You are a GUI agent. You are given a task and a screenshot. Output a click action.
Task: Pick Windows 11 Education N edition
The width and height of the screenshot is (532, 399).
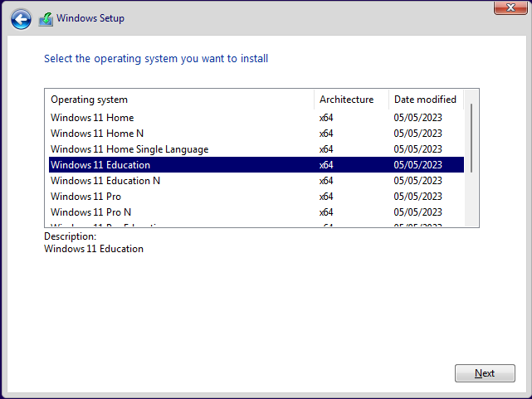point(105,181)
